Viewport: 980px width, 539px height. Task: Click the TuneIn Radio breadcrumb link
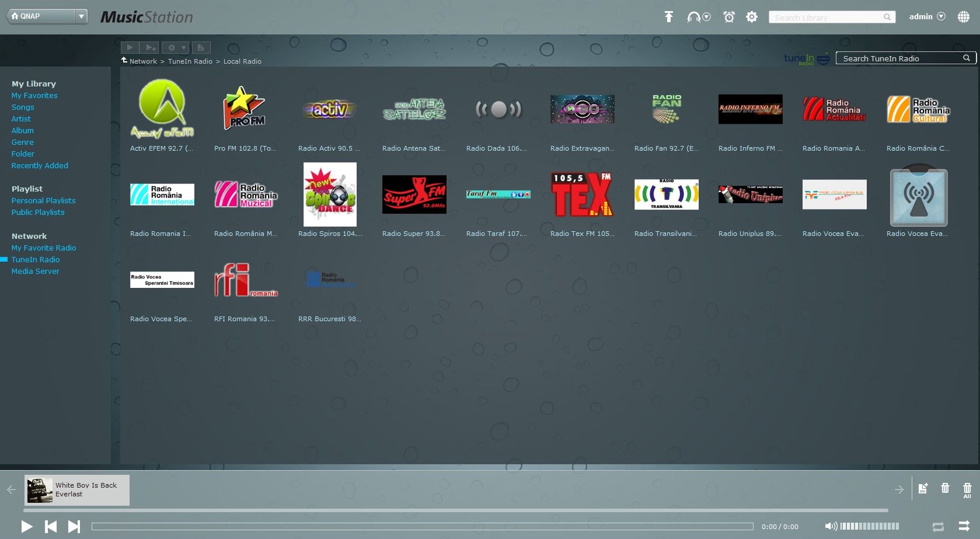coord(190,61)
